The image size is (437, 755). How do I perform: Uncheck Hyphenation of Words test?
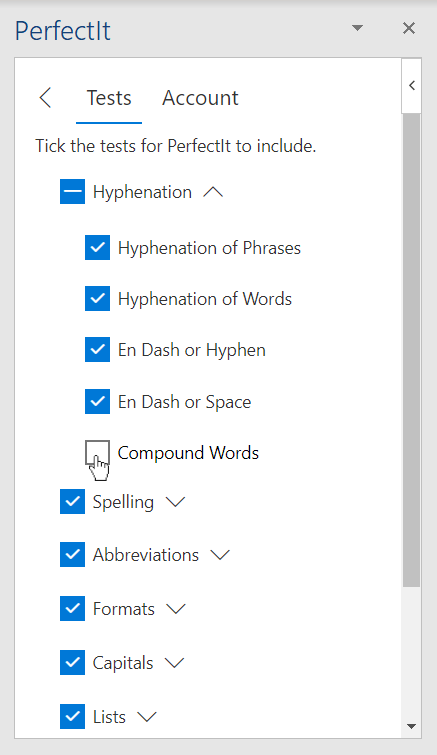98,299
